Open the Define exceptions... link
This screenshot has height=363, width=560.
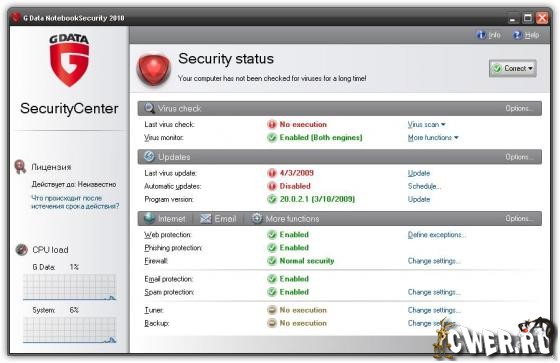(436, 235)
